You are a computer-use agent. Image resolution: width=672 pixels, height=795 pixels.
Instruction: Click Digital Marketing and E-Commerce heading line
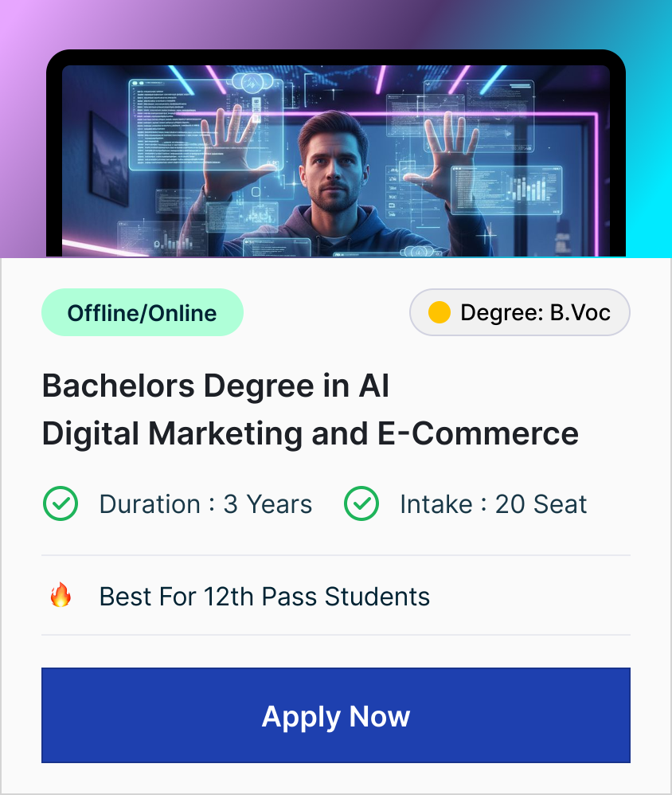coord(310,433)
